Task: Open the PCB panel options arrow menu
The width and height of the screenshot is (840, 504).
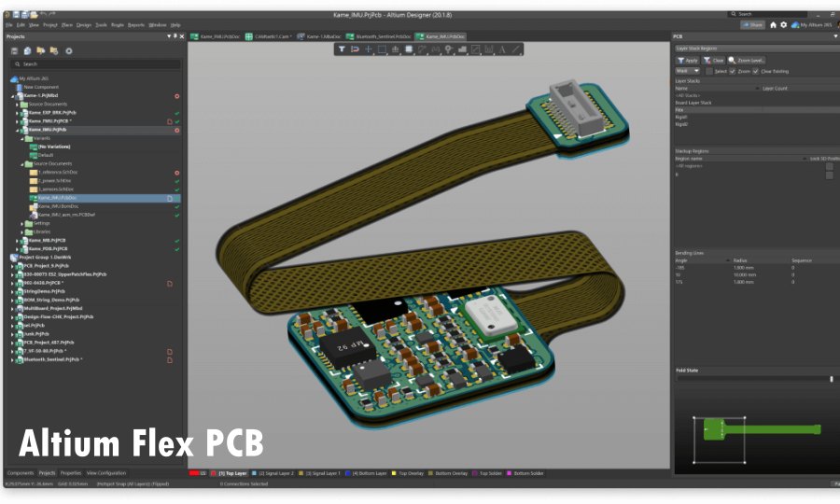Action: pyautogui.click(x=835, y=36)
